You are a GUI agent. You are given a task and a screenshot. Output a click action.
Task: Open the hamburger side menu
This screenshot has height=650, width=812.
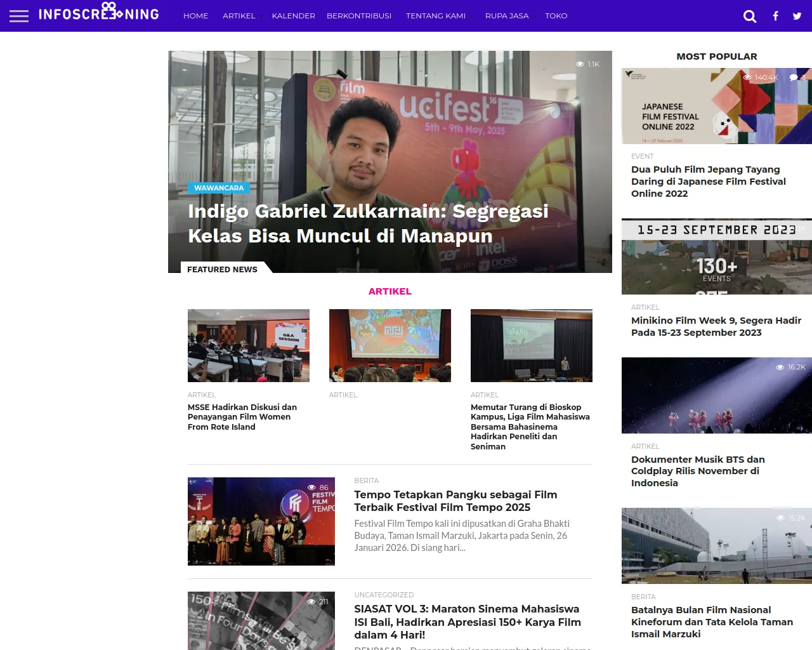(x=19, y=16)
